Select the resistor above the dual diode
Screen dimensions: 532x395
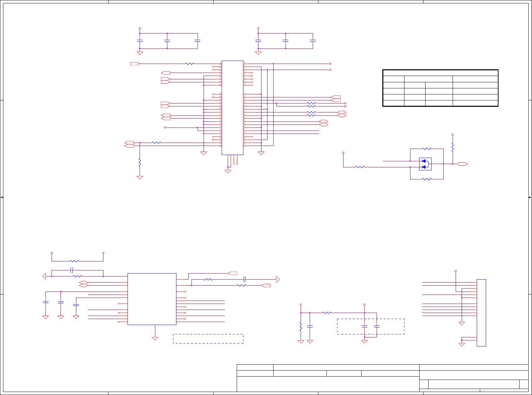click(x=427, y=149)
